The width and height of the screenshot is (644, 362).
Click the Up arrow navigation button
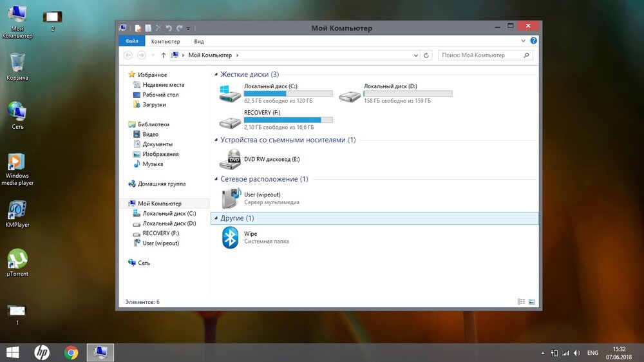point(164,55)
